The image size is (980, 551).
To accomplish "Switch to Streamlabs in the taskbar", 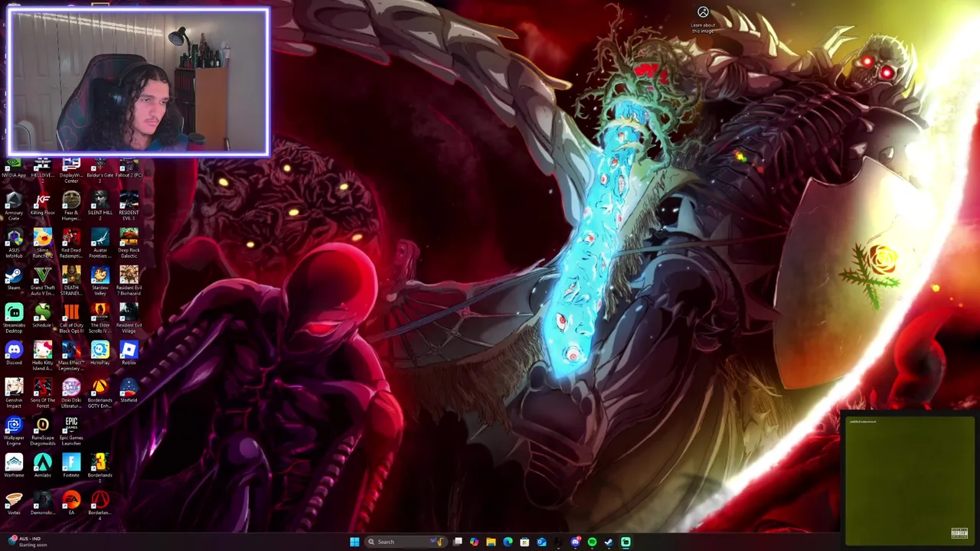I will click(626, 542).
